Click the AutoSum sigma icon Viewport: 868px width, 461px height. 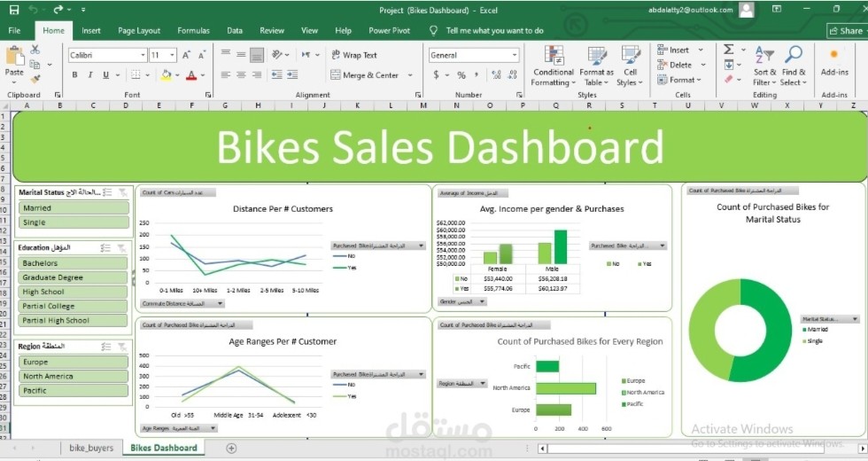(x=729, y=50)
